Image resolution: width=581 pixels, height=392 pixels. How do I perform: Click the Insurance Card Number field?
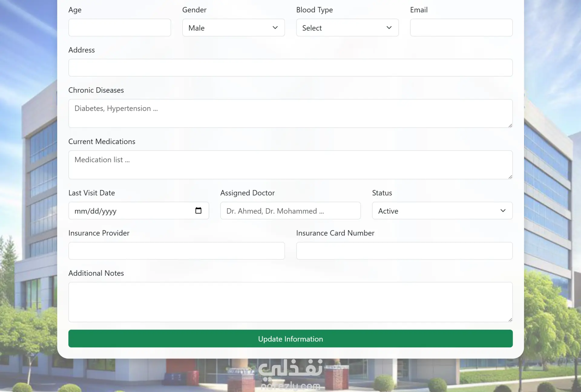(404, 251)
